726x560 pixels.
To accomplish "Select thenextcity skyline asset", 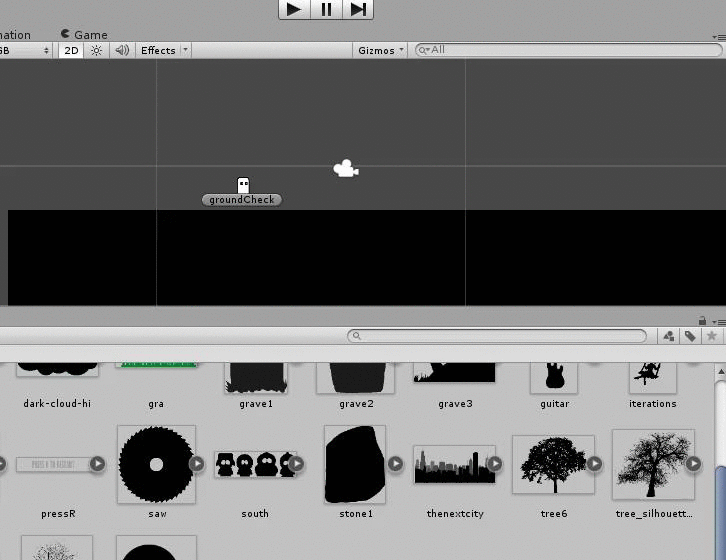I will [455, 465].
